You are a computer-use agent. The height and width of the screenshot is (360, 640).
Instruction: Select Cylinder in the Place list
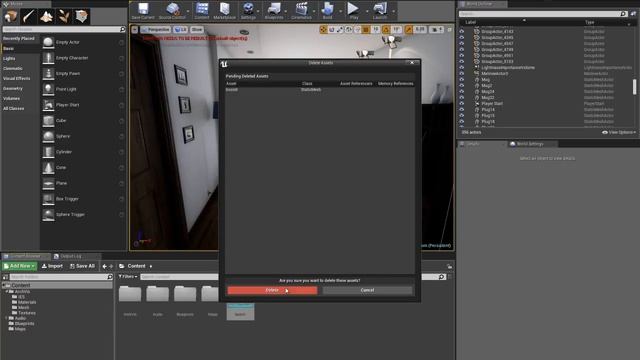(x=83, y=152)
